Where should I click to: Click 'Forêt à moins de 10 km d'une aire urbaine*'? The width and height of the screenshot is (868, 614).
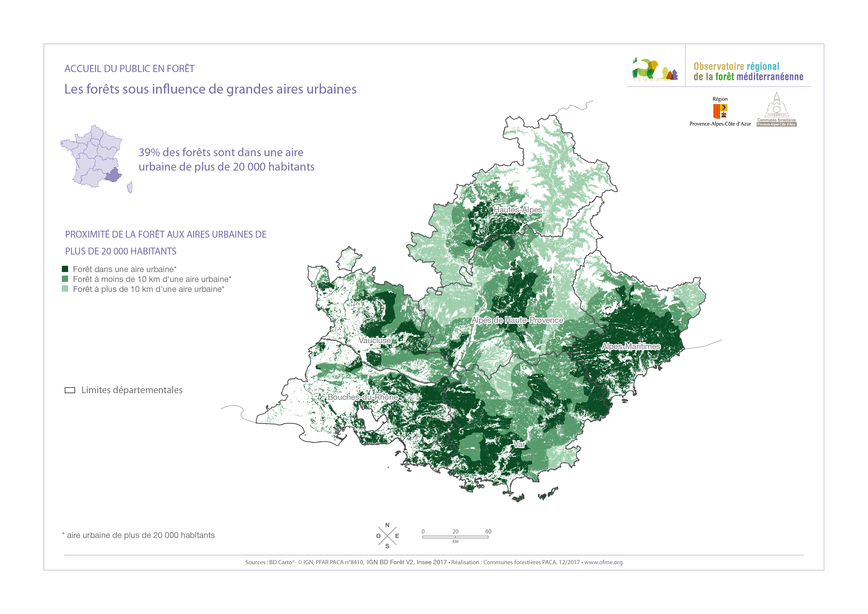(152, 279)
